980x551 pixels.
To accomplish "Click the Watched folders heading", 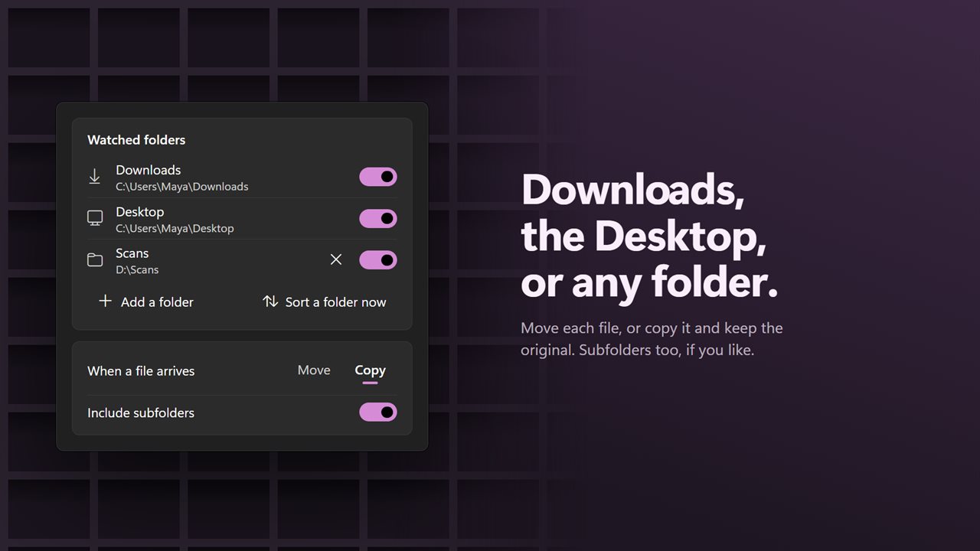I will [x=136, y=140].
